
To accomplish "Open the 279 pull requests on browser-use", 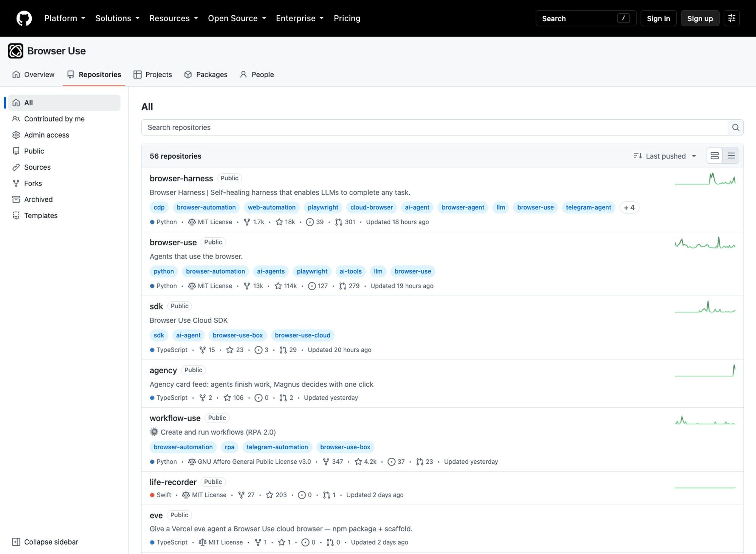I will [349, 286].
